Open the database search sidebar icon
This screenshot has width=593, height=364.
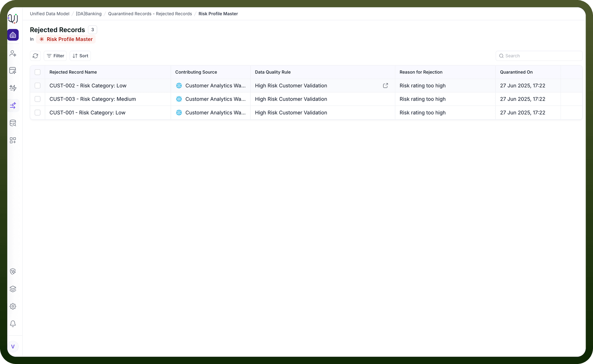tap(13, 123)
